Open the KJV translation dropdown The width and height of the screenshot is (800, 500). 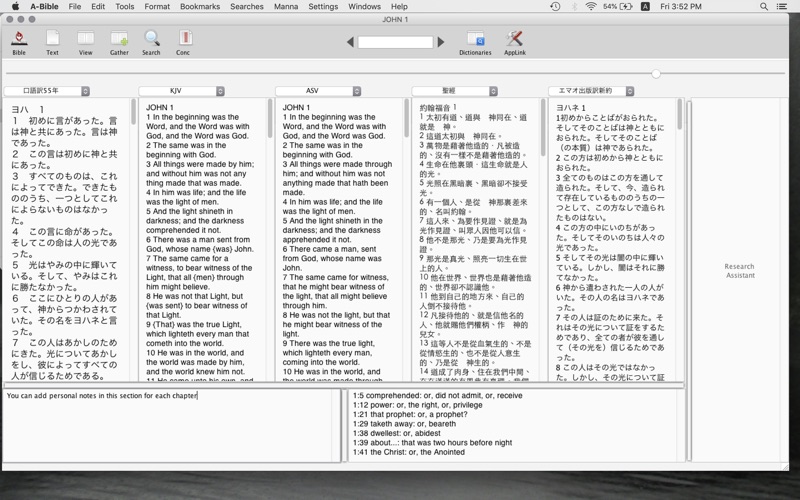point(182,91)
